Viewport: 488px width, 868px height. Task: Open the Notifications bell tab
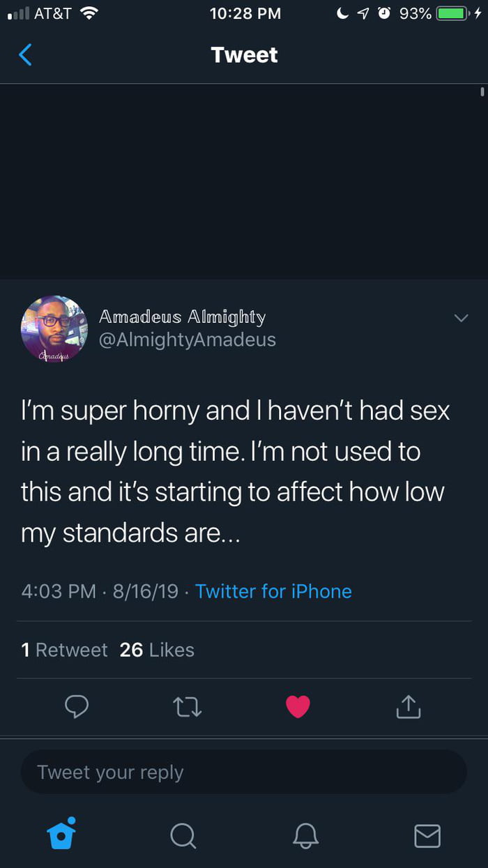coord(305,835)
